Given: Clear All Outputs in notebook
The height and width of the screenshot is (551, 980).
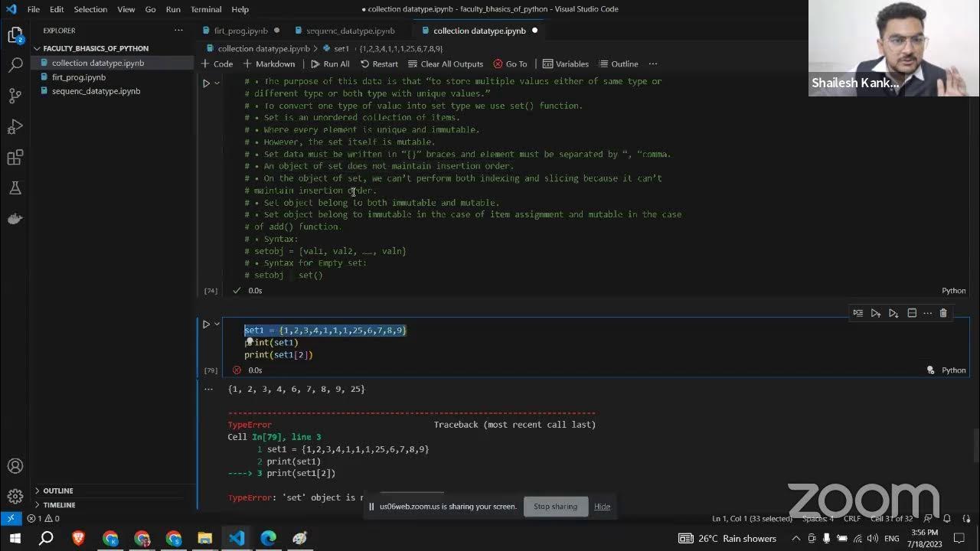Looking at the screenshot, I should pos(446,64).
